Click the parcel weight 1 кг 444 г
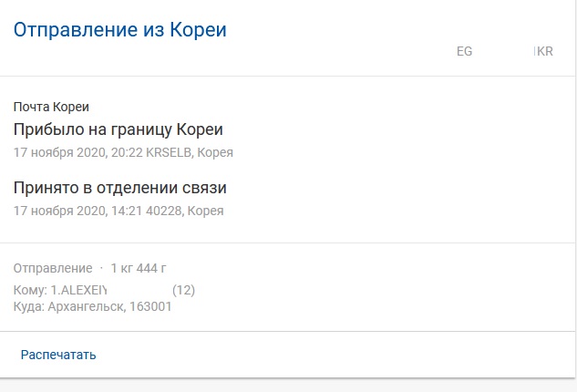 (x=138, y=268)
